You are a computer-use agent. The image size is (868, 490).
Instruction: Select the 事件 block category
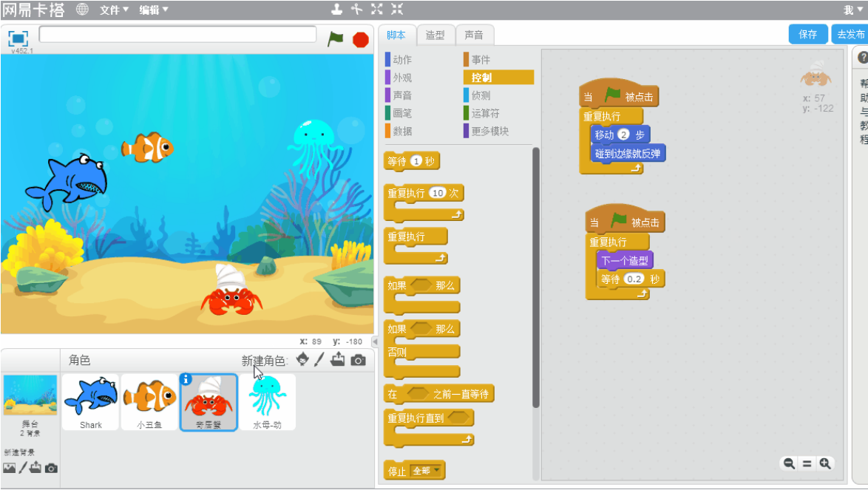point(481,59)
